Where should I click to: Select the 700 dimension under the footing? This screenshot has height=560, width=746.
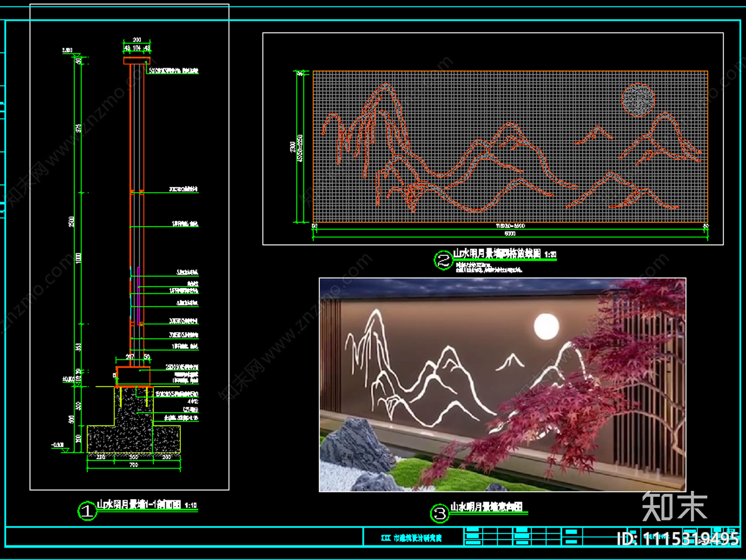click(x=134, y=464)
